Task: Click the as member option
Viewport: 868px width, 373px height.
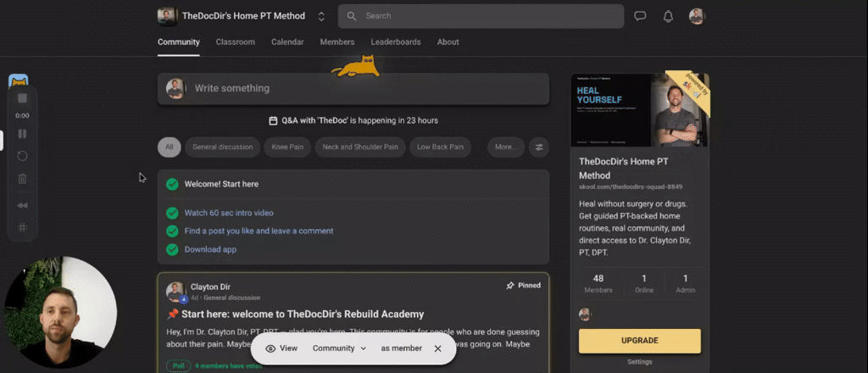Action: tap(401, 348)
